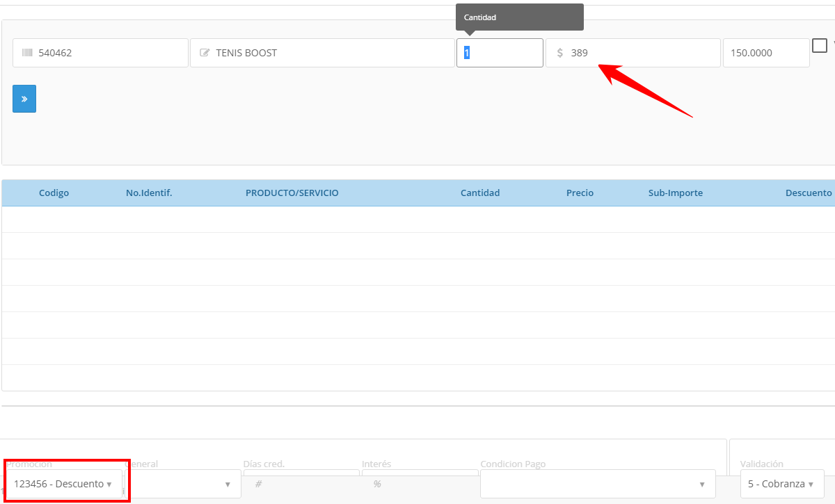Click the Sub-Importe column header
Viewport: 835px width, 504px height.
tap(676, 193)
